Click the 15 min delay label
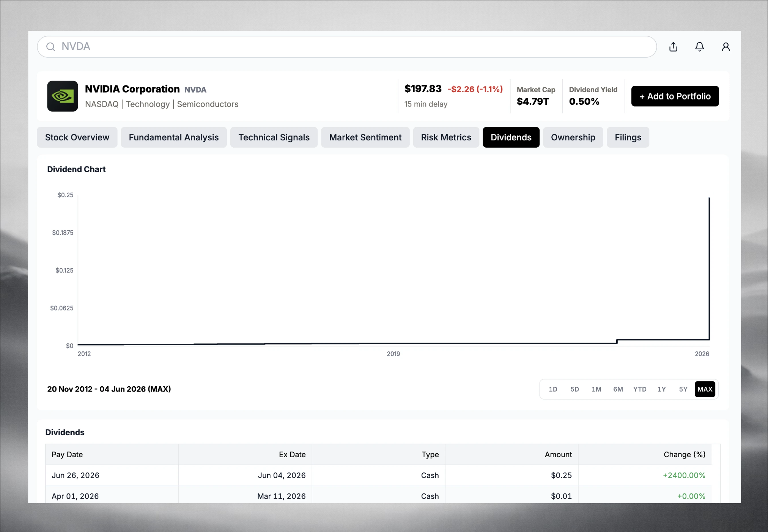768x532 pixels. tap(426, 104)
